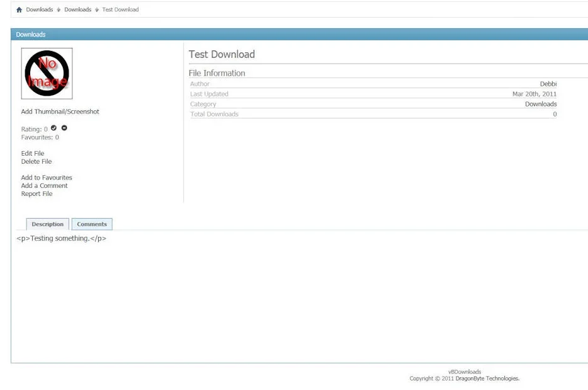
Task: Click the home icon in breadcrumb
Action: tap(19, 10)
